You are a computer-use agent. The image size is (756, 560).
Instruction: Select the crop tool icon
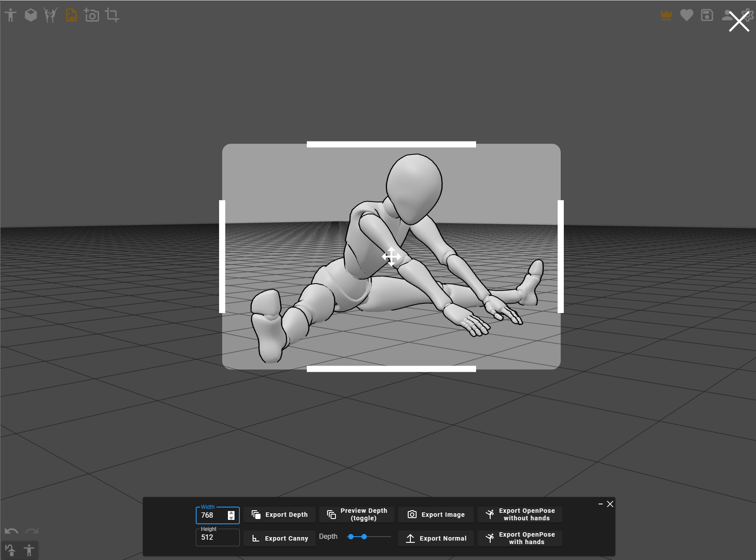pos(112,15)
